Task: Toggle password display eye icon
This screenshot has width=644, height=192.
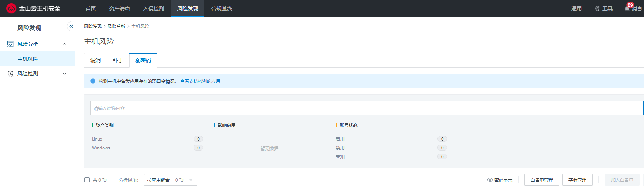Action: (490, 180)
